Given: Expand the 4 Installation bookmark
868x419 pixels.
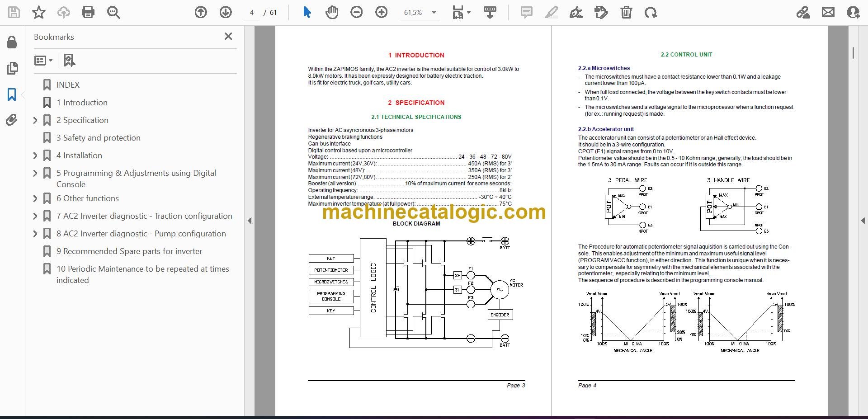Looking at the screenshot, I should 35,155.
